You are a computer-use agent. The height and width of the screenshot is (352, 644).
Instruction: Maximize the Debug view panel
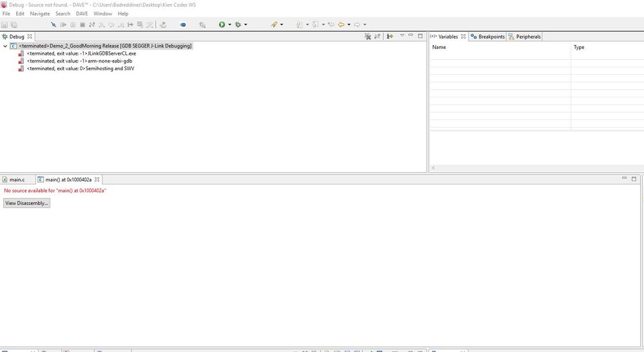pos(420,35)
